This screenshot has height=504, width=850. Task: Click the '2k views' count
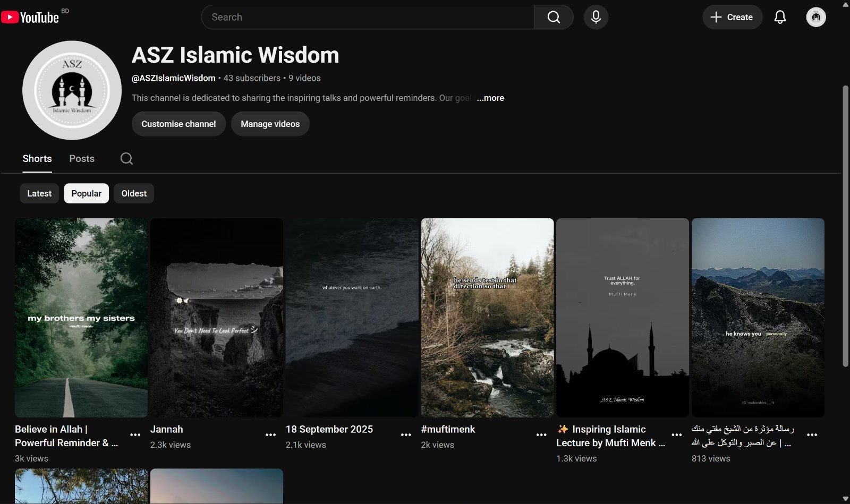[438, 445]
